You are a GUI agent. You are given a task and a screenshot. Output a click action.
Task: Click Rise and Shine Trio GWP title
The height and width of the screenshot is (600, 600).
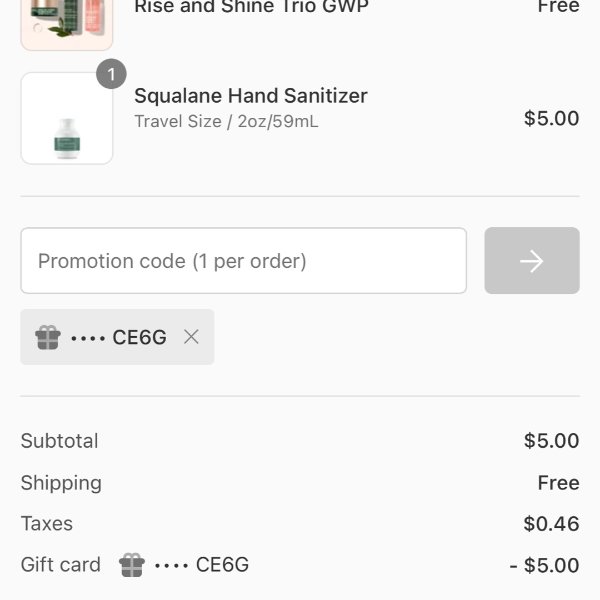[251, 7]
